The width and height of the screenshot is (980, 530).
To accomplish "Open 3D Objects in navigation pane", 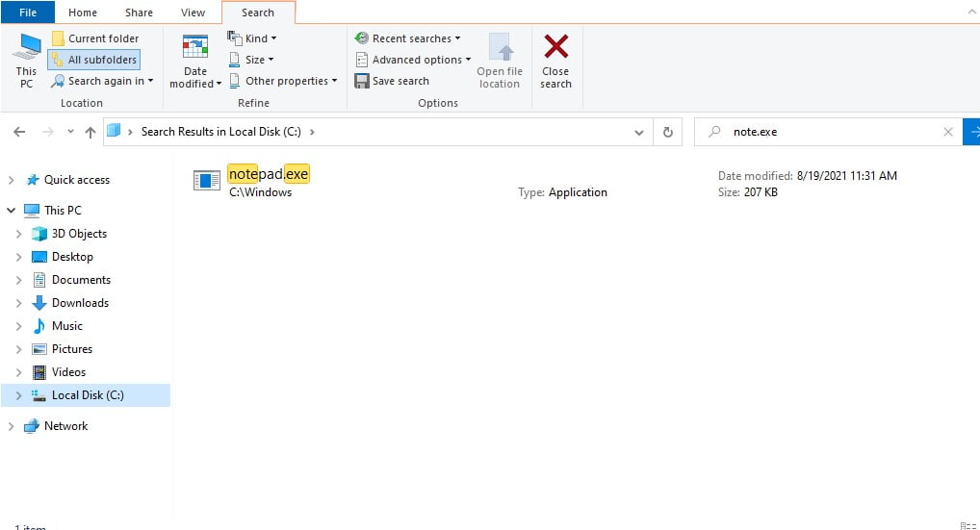I will 79,234.
